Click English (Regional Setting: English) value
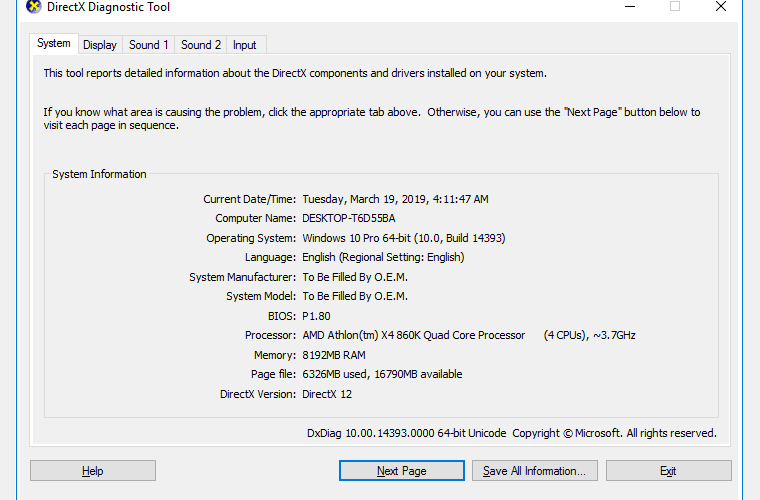Screen dimensions: 760x500 click(383, 257)
